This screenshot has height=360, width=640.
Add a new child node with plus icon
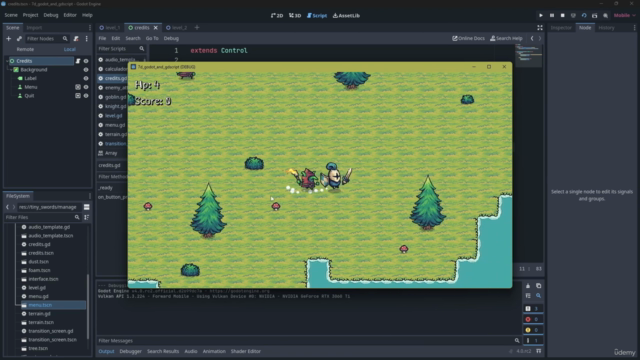9,38
